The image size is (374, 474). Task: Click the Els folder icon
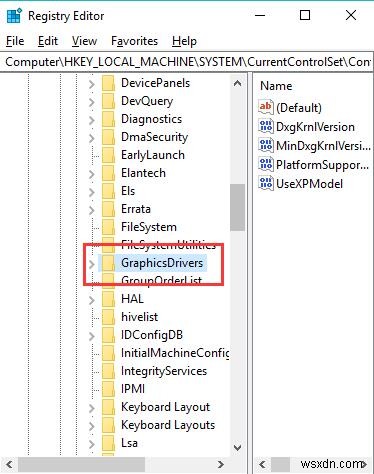pyautogui.click(x=108, y=191)
